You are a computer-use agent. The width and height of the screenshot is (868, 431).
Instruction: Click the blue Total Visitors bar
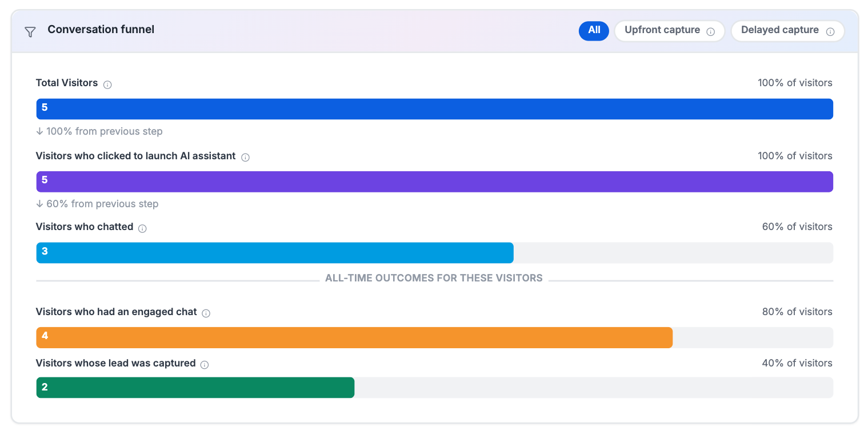point(434,109)
